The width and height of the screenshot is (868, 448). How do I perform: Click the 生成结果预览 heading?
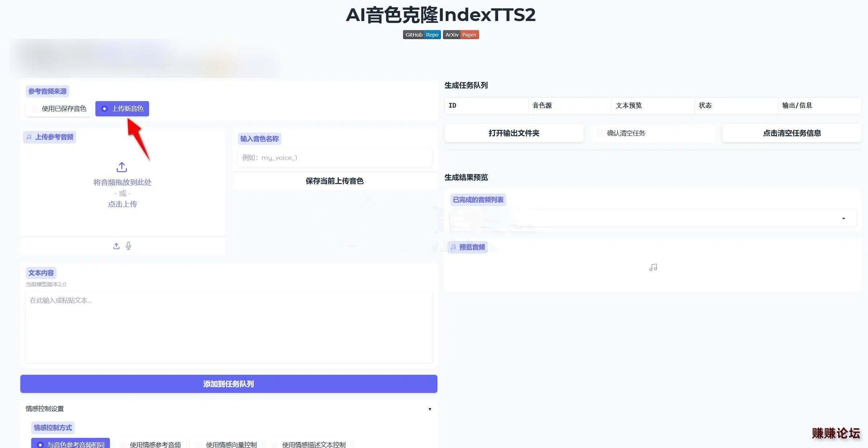pos(466,178)
